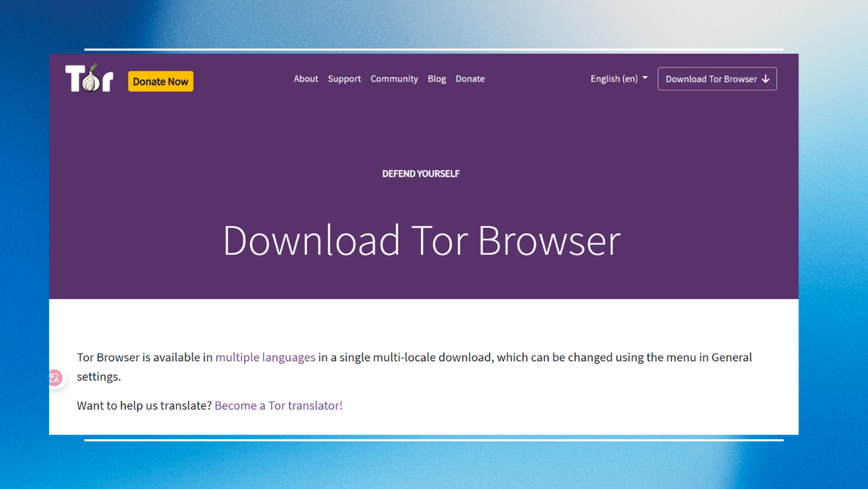Open the multiple languages link
Image resolution: width=868 pixels, height=489 pixels.
pos(265,357)
